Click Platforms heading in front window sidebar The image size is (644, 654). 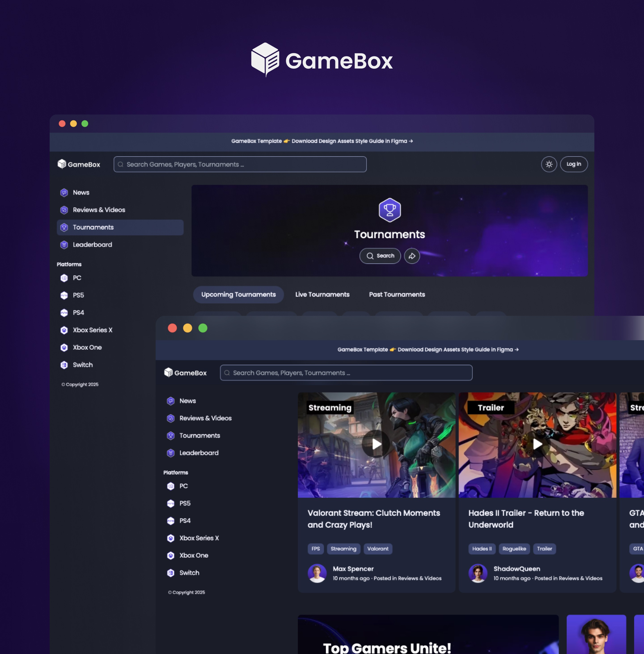pyautogui.click(x=176, y=473)
